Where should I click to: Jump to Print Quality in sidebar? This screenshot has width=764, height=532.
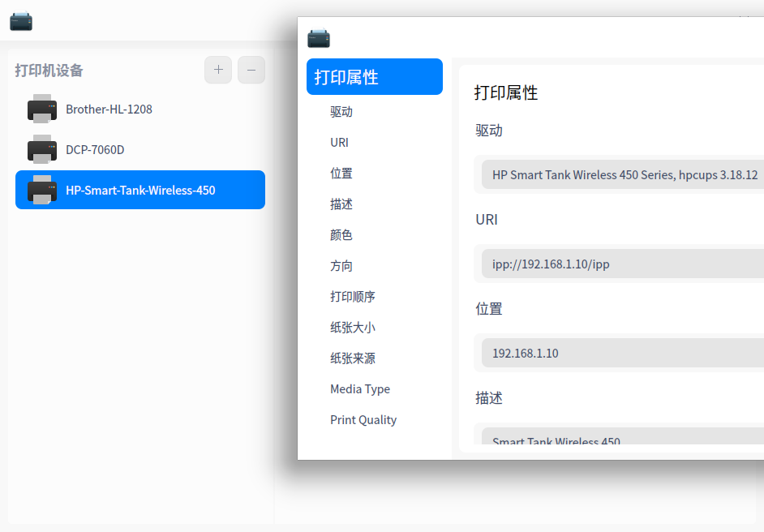363,420
